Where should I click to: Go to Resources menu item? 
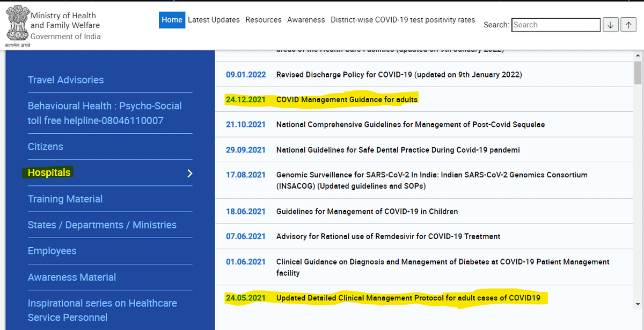pos(264,20)
